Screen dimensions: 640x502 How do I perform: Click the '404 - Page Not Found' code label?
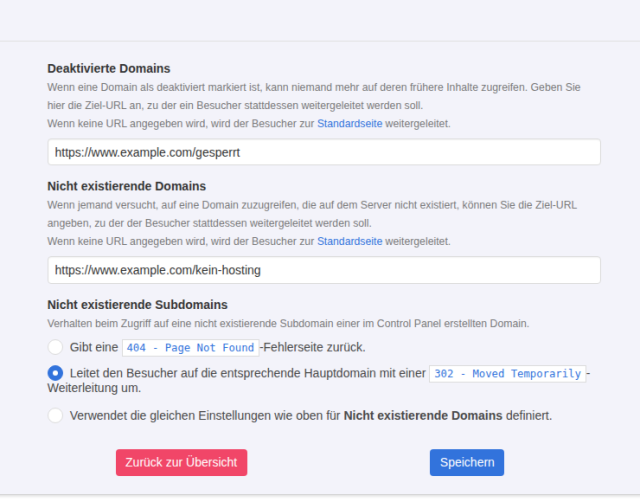[191, 348]
